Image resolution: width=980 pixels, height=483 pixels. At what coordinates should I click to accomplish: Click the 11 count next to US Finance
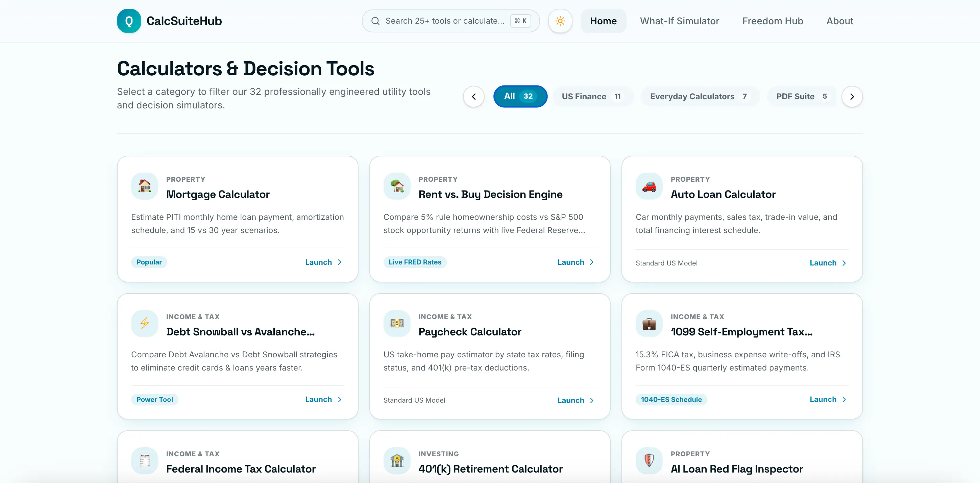point(617,96)
